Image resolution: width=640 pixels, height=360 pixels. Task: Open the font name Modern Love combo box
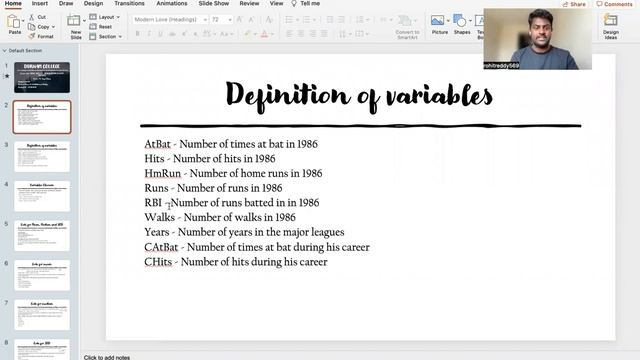[x=170, y=20]
